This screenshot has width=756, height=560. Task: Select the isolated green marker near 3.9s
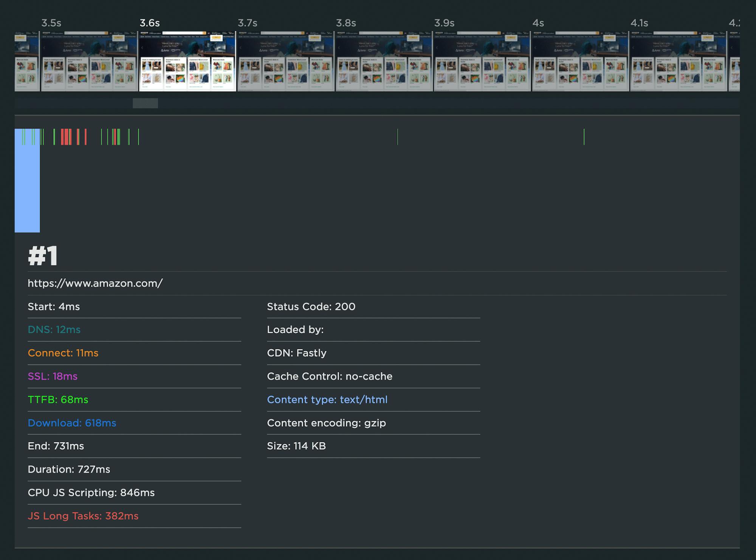(397, 137)
